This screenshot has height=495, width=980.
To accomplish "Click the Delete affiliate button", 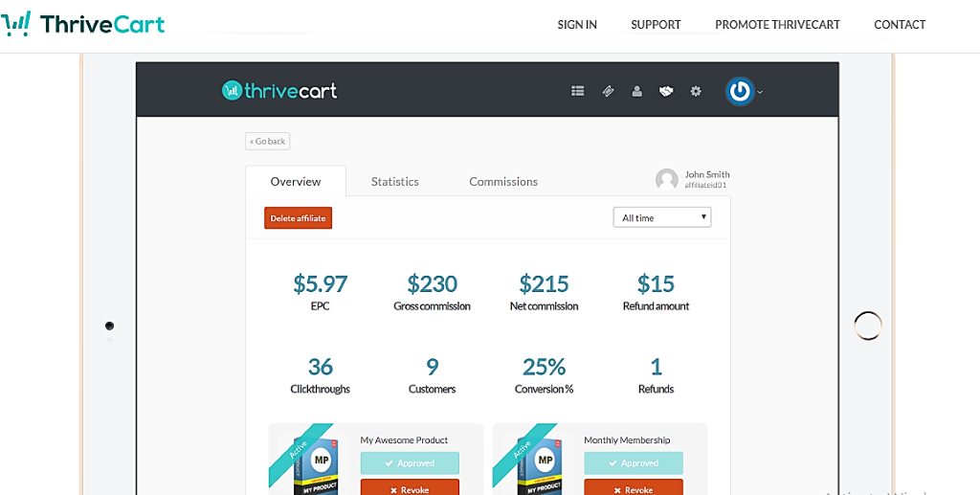I will (x=299, y=218).
